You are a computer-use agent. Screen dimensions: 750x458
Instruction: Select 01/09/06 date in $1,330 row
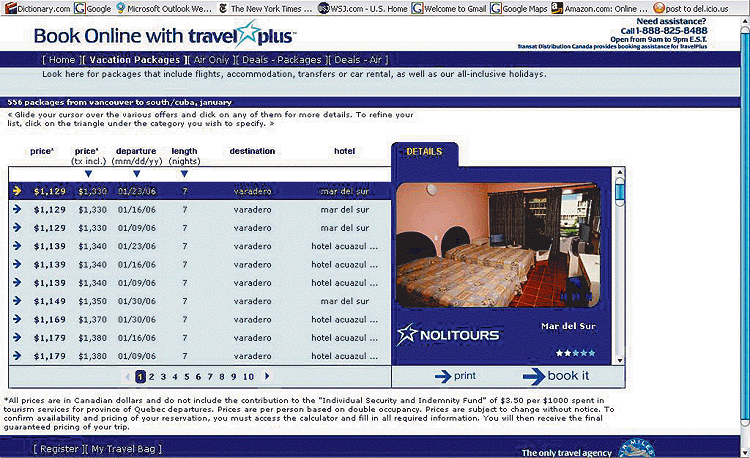[x=137, y=228]
